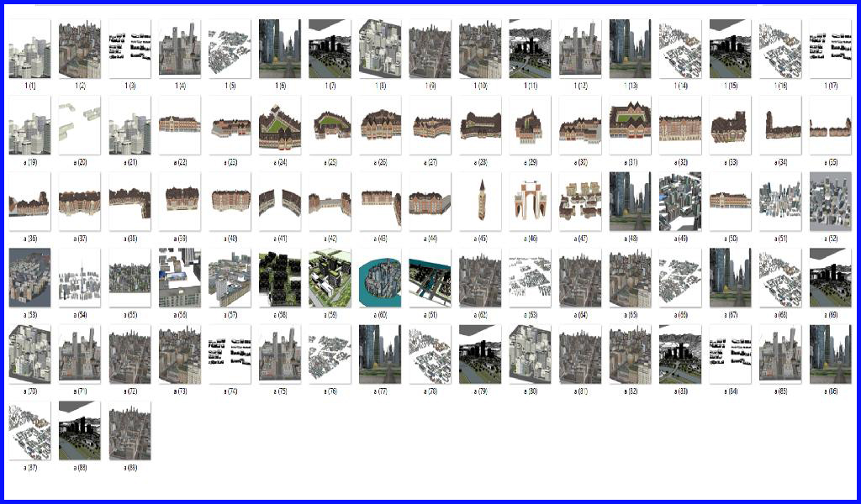Select the arch gate thumbnail a (46)
This screenshot has width=861, height=504.
[x=530, y=202]
